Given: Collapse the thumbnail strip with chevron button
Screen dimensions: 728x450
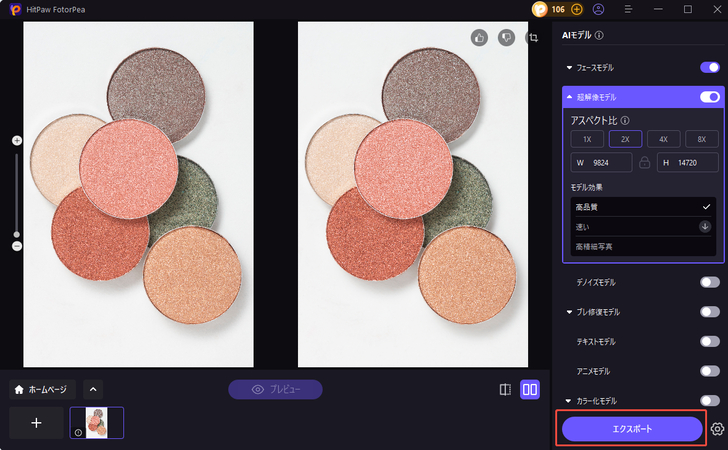Looking at the screenshot, I should [x=92, y=390].
